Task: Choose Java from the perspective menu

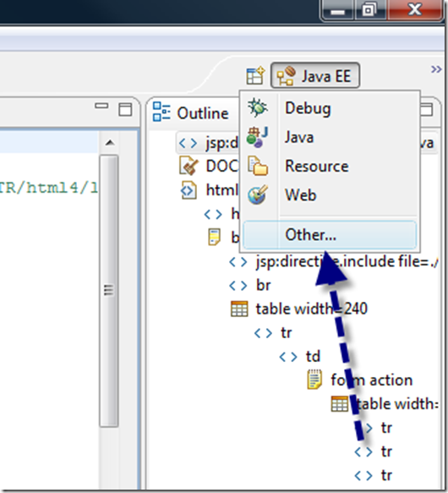Action: click(x=331, y=137)
